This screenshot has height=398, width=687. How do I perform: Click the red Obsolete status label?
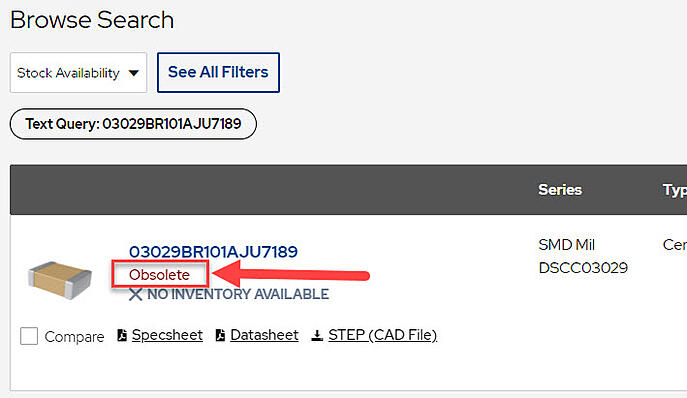[x=159, y=275]
